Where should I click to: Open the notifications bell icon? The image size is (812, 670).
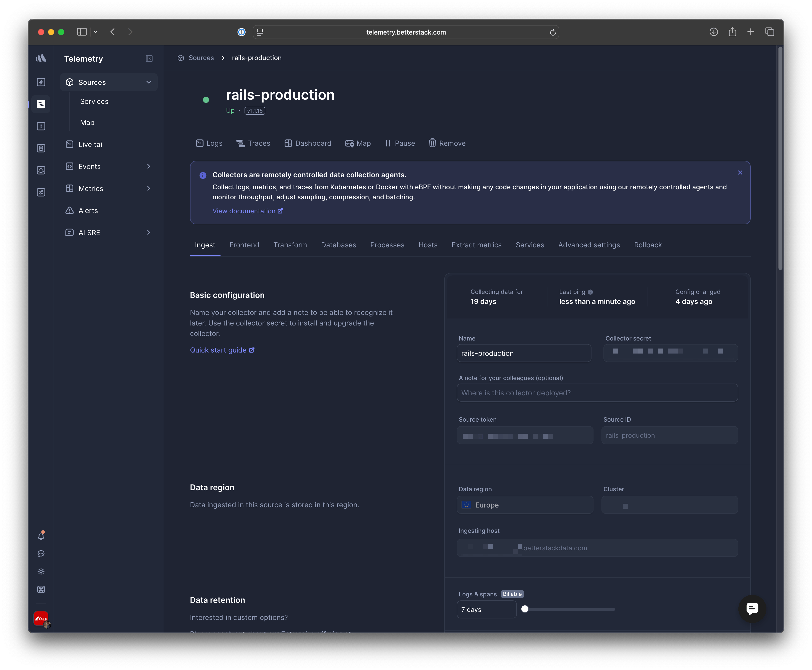click(41, 536)
